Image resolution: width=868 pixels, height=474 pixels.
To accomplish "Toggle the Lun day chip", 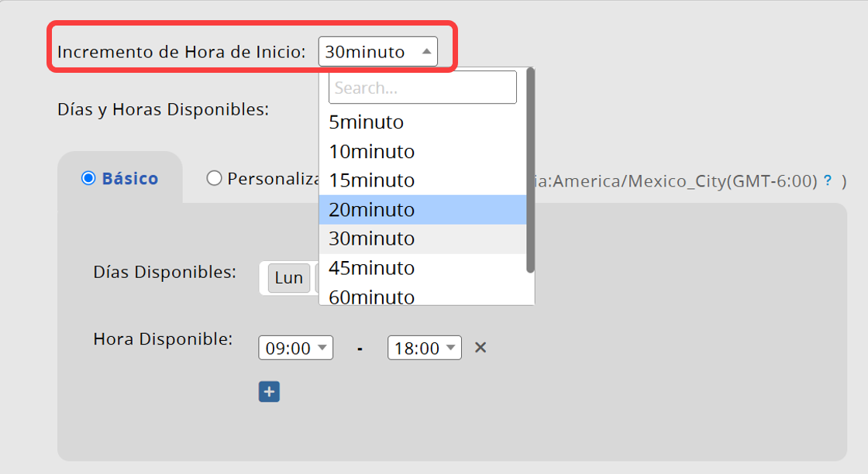I will [289, 277].
